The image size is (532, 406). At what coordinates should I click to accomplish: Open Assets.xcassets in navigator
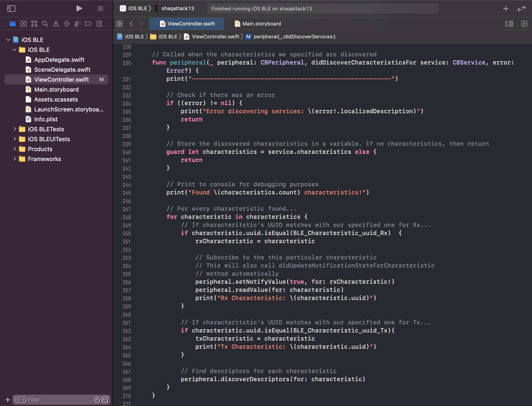tap(56, 99)
